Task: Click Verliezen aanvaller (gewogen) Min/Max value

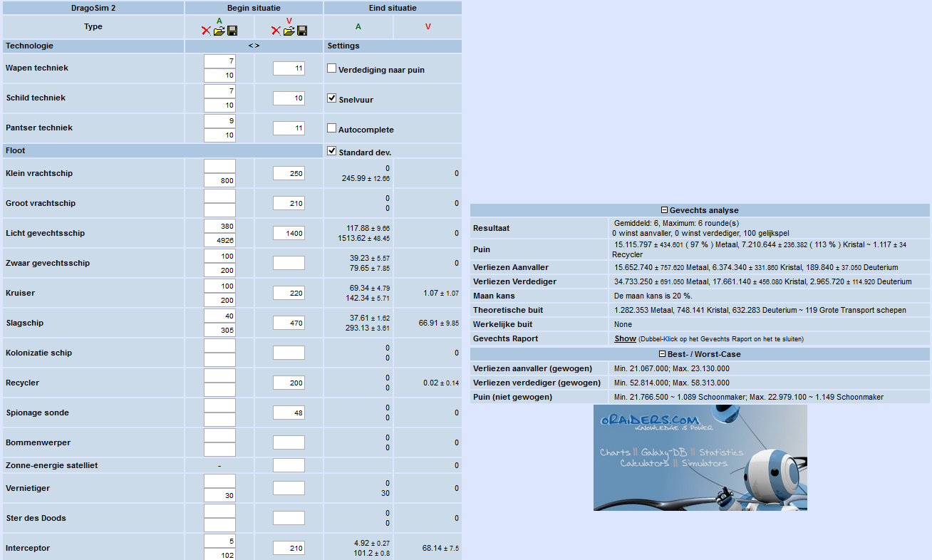Action: point(672,369)
